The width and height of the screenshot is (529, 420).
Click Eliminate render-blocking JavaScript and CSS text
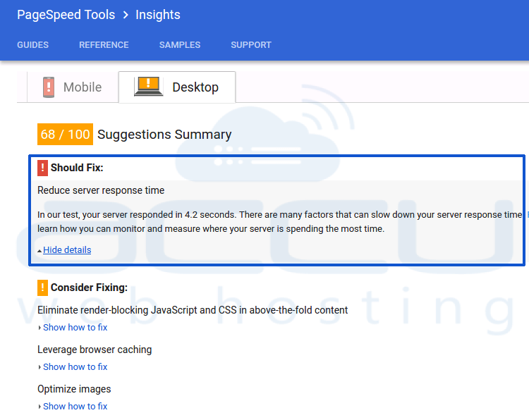point(193,310)
